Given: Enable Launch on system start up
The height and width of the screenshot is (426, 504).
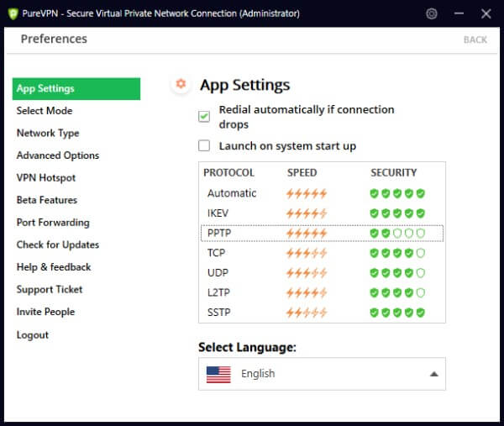Looking at the screenshot, I should point(204,145).
